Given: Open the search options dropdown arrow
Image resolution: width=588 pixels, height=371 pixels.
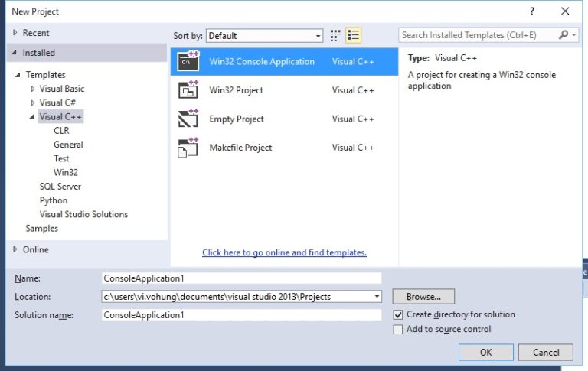Looking at the screenshot, I should pyautogui.click(x=574, y=35).
